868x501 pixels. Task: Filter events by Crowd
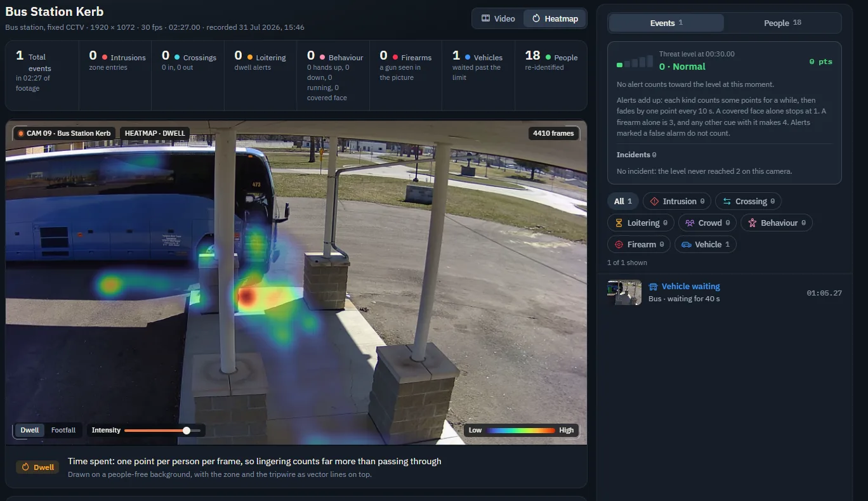707,223
